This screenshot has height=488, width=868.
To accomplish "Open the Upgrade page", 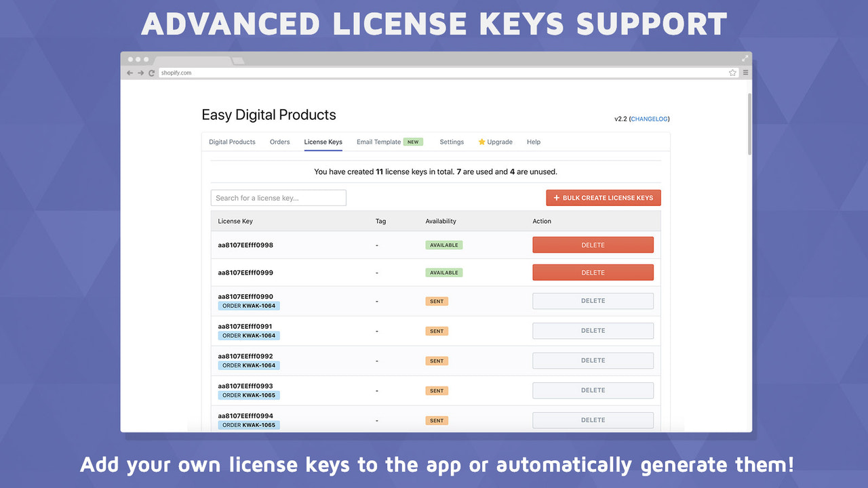I will point(500,142).
